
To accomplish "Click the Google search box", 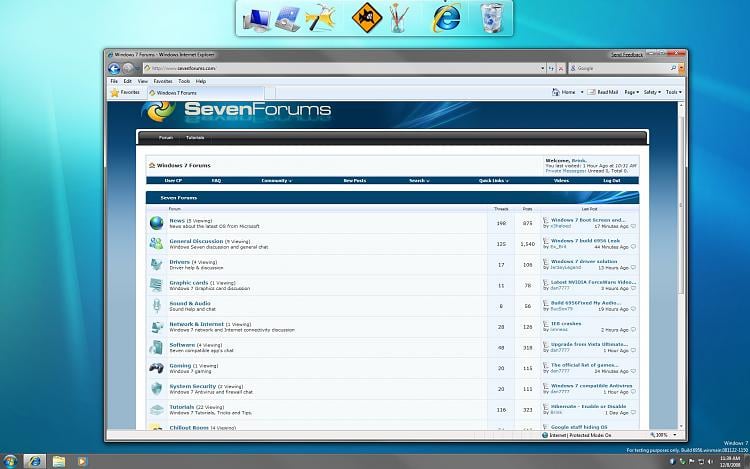I will coord(623,68).
